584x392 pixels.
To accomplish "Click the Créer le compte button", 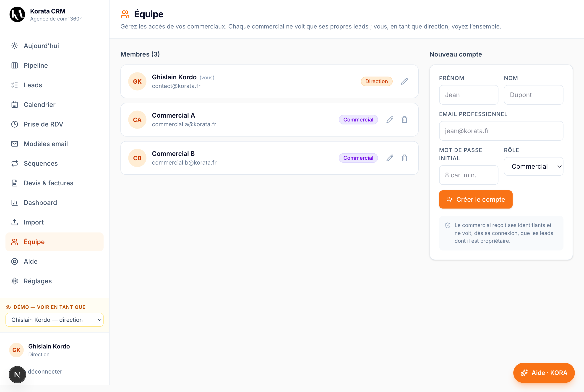I will pos(476,199).
